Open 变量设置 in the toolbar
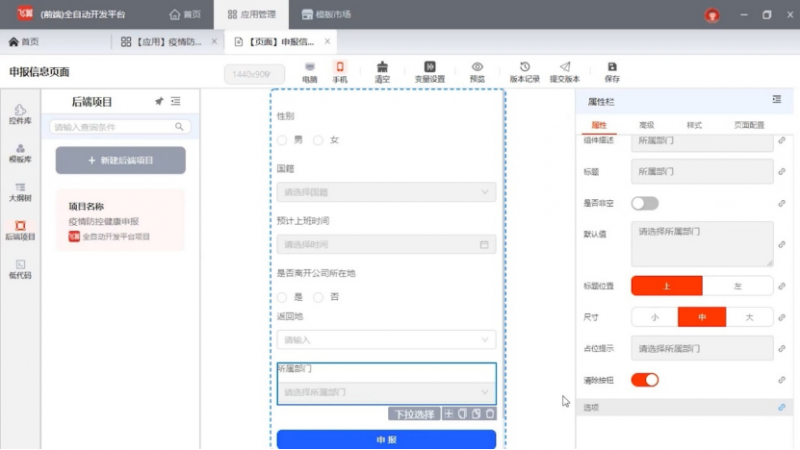Screen dimensions: 800x450 pos(429,71)
